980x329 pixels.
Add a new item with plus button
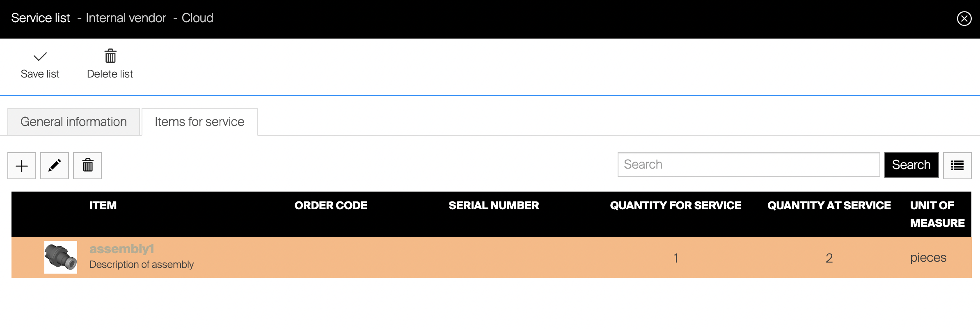point(22,166)
